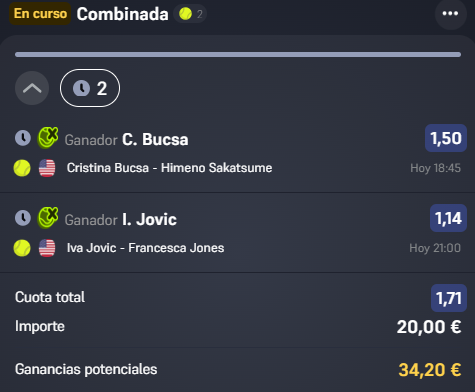475x392 pixels.
Task: Click the En curso status label
Action: point(40,14)
